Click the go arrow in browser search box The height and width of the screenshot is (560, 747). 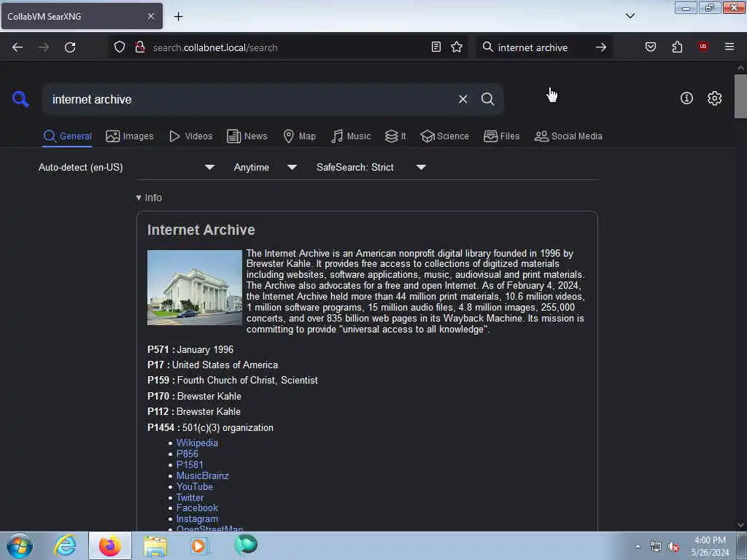601,47
